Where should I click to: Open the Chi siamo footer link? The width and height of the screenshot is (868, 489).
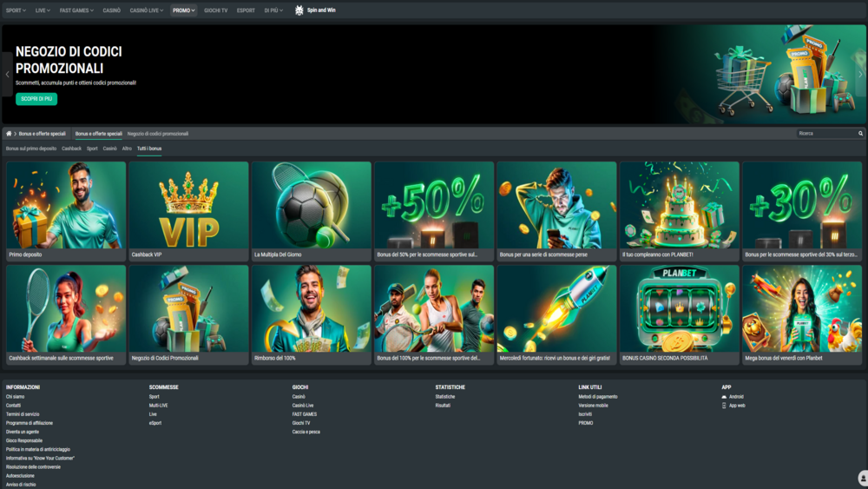pyautogui.click(x=15, y=397)
